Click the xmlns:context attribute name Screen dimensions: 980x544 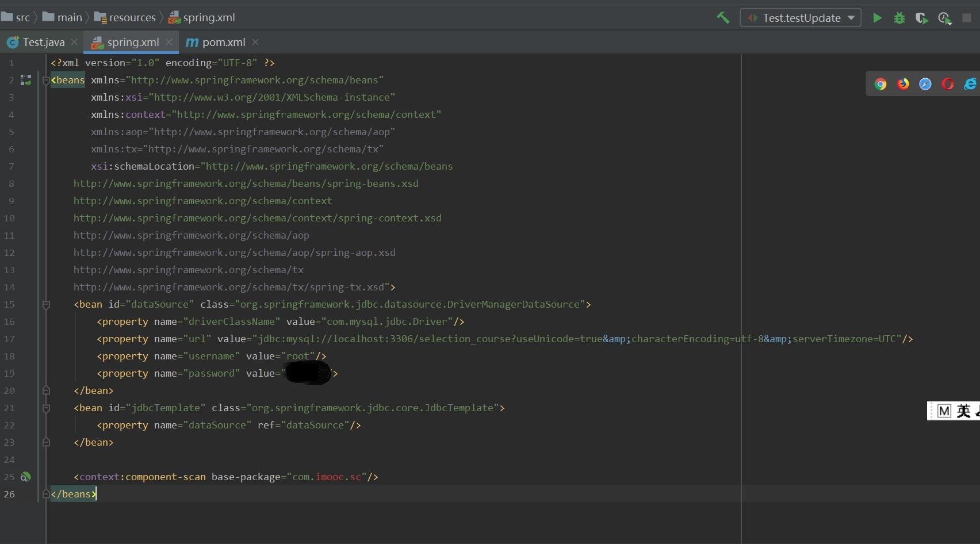(x=128, y=114)
